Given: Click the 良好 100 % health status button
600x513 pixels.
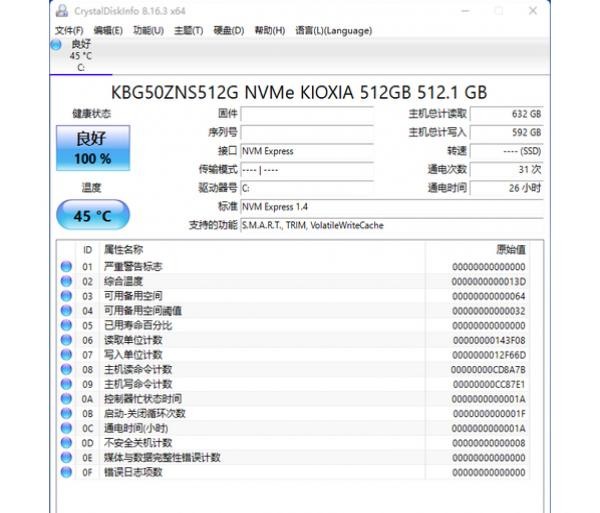Looking at the screenshot, I should (92, 147).
